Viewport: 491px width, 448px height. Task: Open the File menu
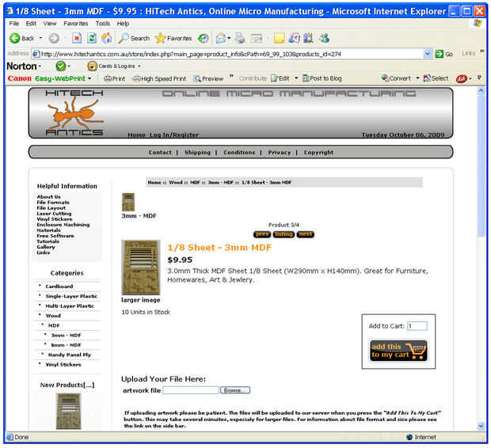tap(13, 24)
